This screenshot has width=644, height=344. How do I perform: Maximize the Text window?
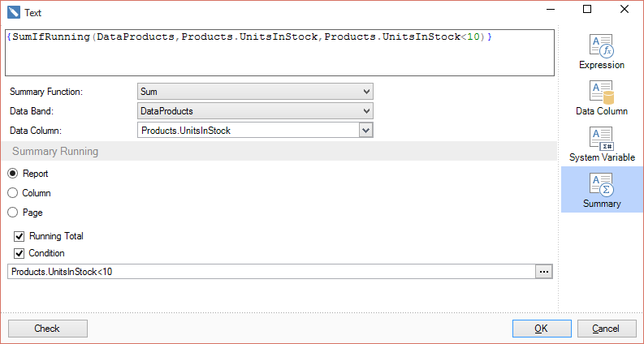(x=587, y=9)
